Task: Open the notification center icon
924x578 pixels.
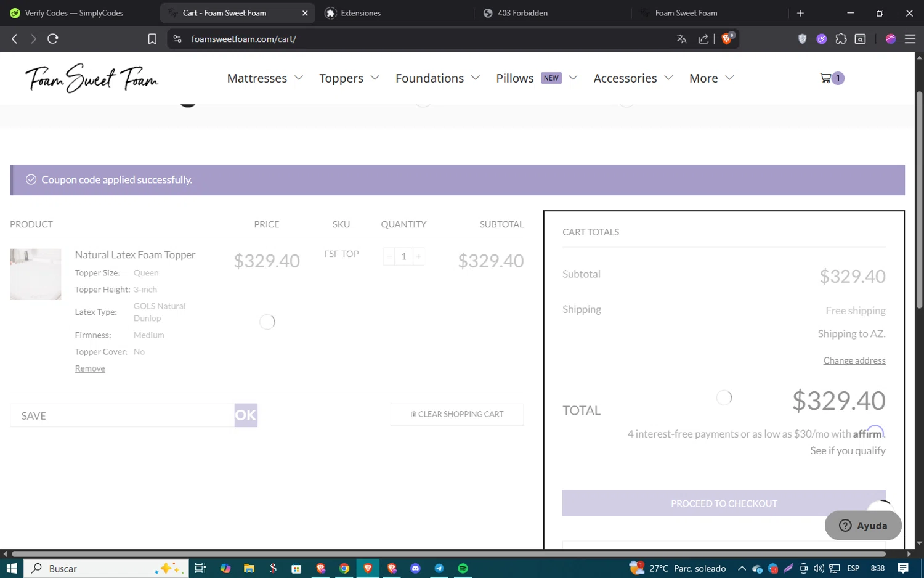Action: (903, 568)
